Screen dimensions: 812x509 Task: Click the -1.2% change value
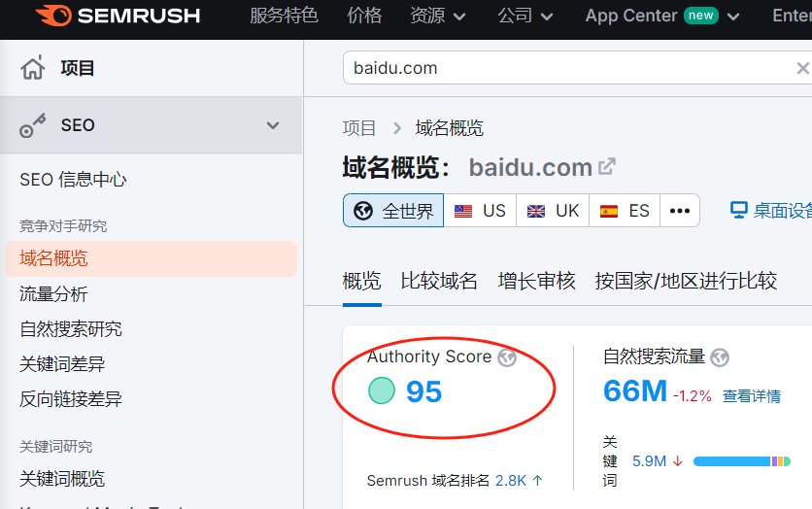click(693, 396)
